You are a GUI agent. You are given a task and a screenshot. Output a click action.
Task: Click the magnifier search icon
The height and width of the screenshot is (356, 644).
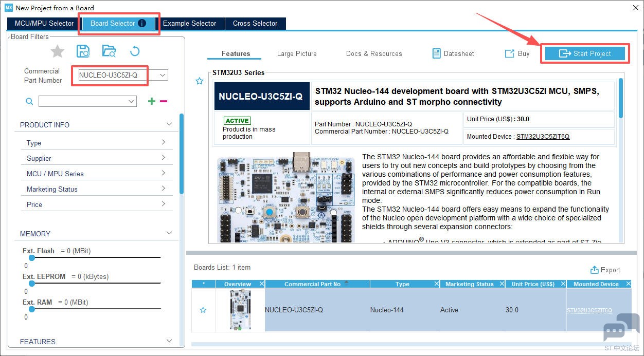pos(29,101)
